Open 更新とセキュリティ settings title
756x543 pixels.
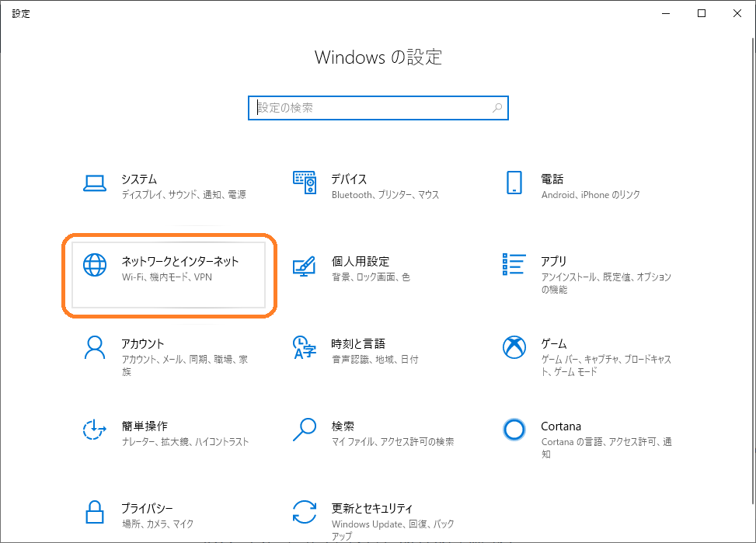[372, 508]
